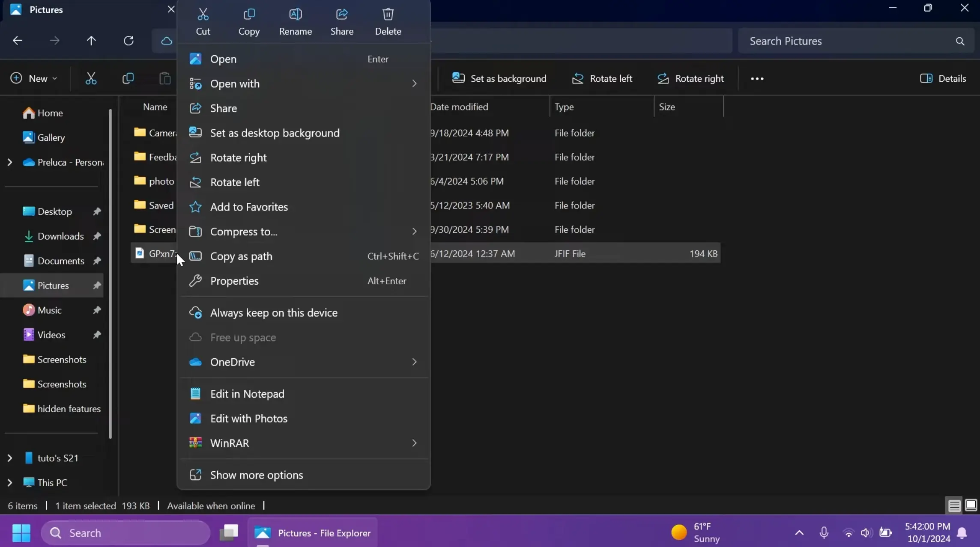Click the microphone tray icon
The image size is (980, 547).
824,533
